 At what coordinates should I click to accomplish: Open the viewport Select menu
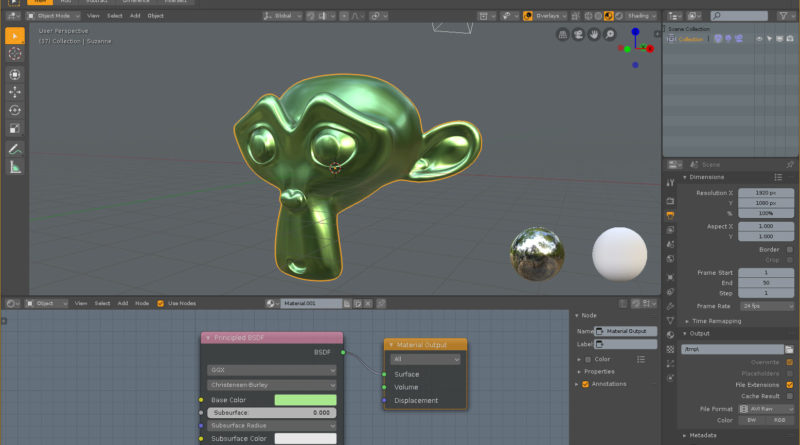114,16
